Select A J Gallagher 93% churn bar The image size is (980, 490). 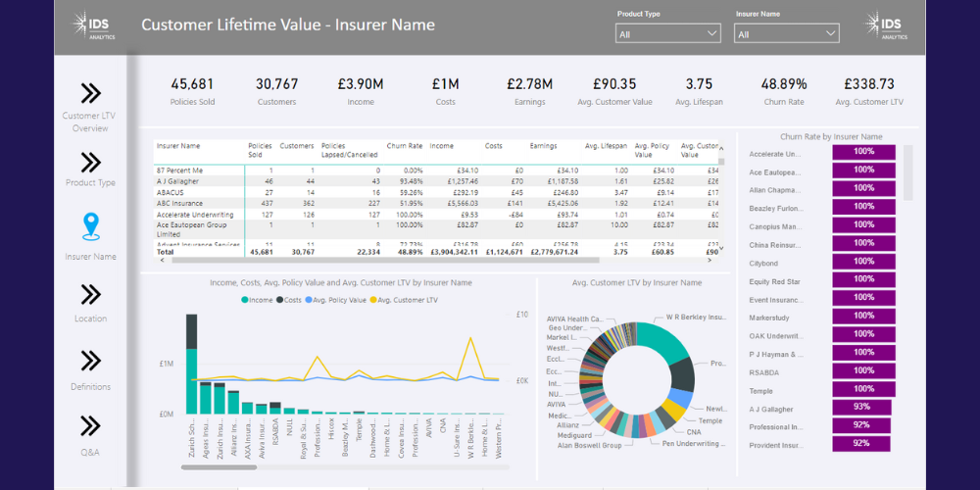(861, 407)
